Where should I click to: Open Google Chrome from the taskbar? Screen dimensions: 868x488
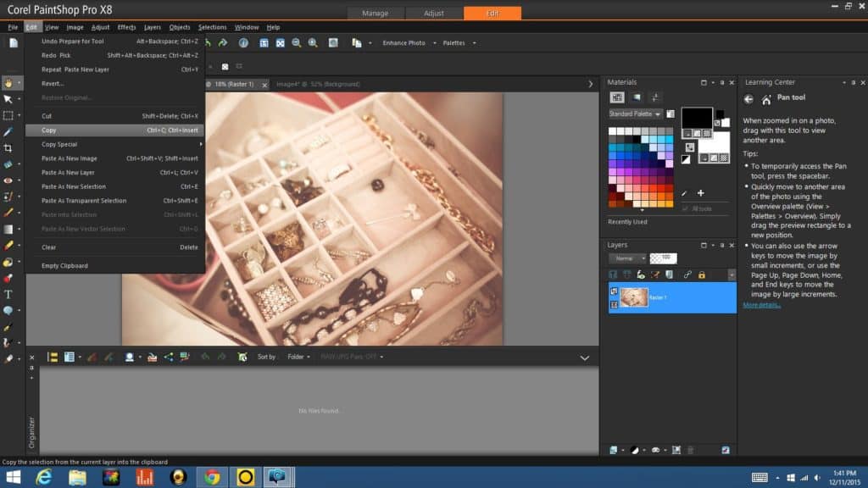[212, 477]
